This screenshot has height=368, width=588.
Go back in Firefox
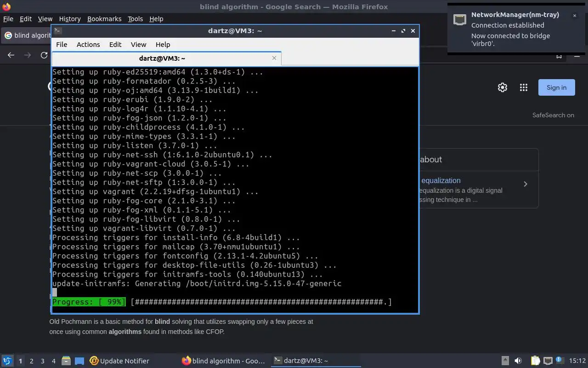point(11,55)
